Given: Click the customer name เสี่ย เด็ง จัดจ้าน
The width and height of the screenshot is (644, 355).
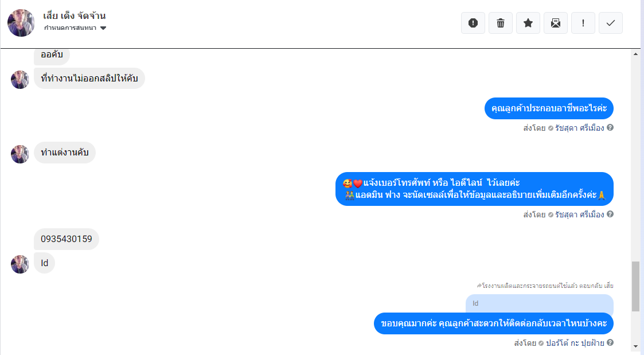Looking at the screenshot, I should (75, 15).
